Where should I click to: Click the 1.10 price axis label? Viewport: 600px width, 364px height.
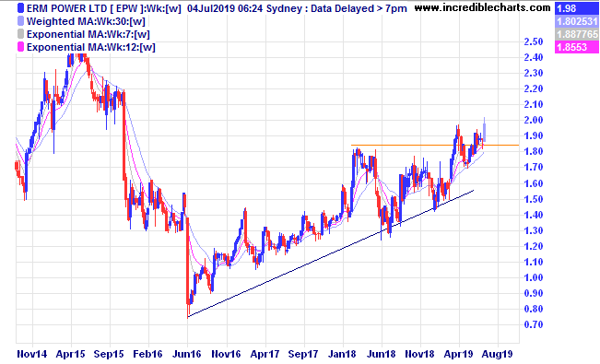click(x=534, y=262)
